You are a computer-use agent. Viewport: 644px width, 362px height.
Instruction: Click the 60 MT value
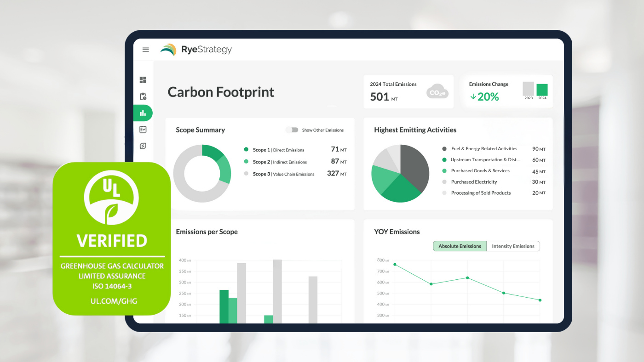point(539,160)
